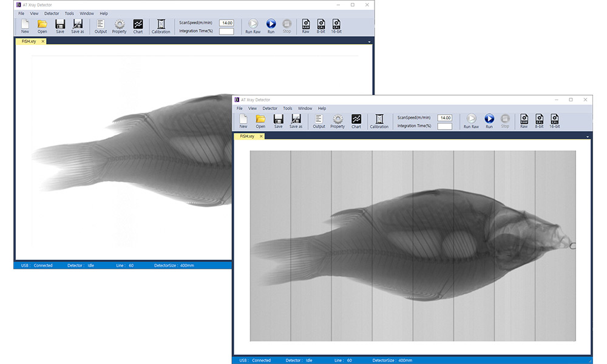Expand the tab list arrow in the back window

pyautogui.click(x=369, y=42)
